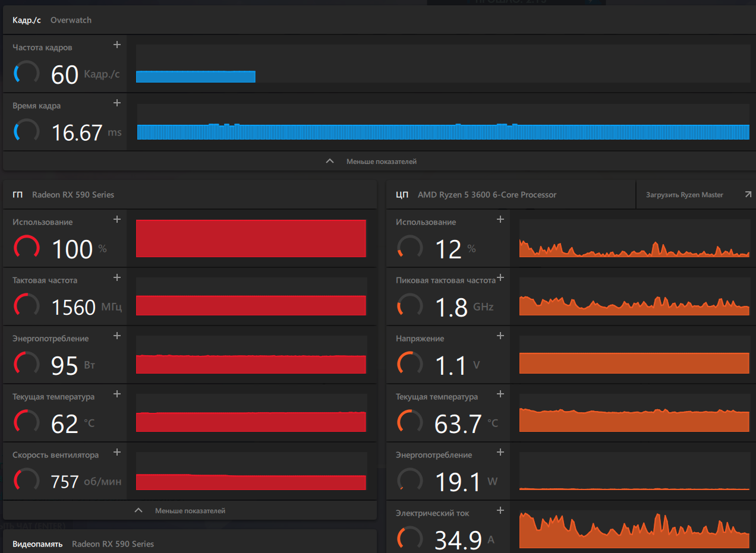Click the Загрузить Ryzen Master button
This screenshot has height=553, width=756.
pos(685,195)
